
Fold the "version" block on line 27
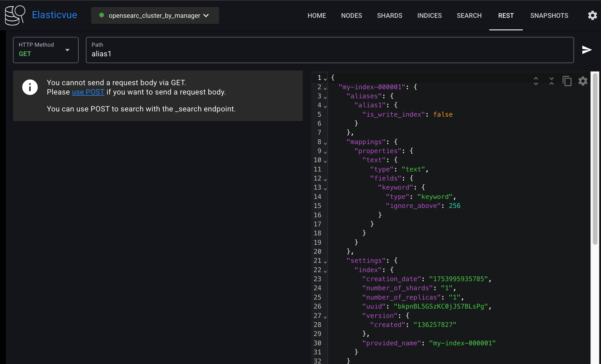coord(325,317)
